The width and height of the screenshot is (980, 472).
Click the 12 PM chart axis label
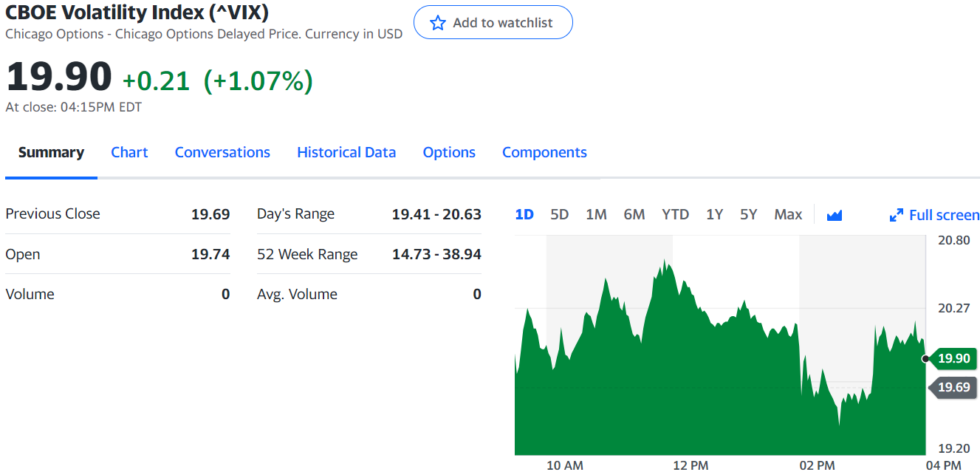click(691, 465)
